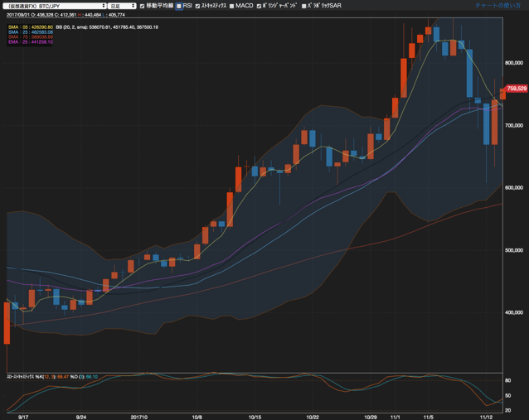Click the 11/1 date axis label
This screenshot has width=529, height=420.
(x=395, y=417)
